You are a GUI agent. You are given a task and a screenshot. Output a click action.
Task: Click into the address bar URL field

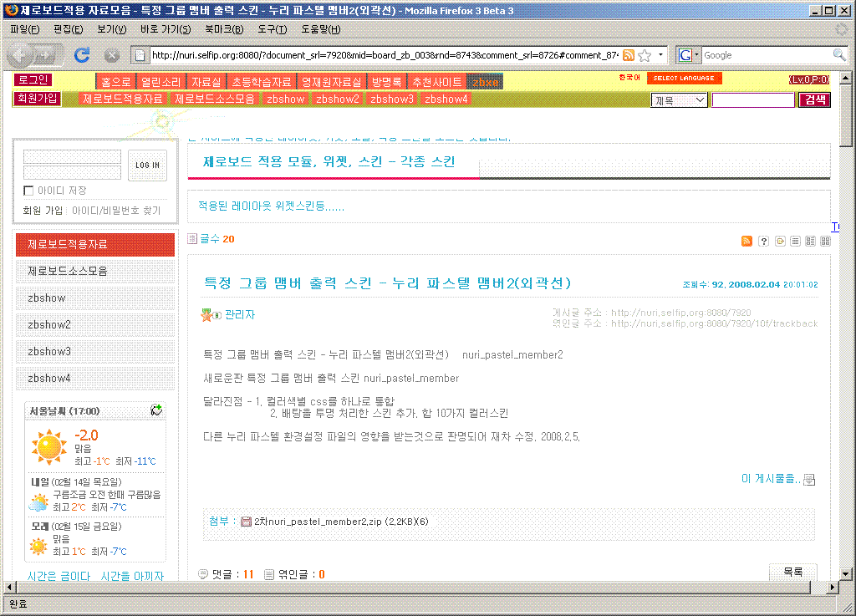click(385, 55)
